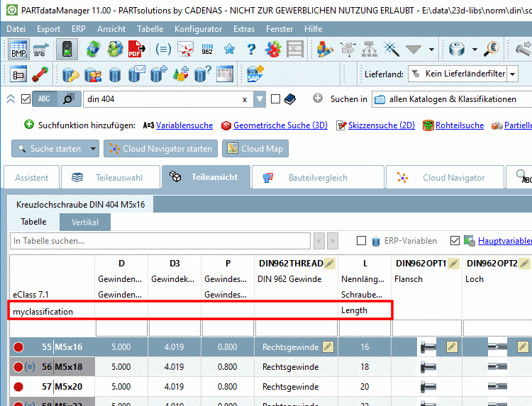Open the Konfigurator menu
Image resolution: width=532 pixels, height=406 pixels.
pyautogui.click(x=199, y=29)
